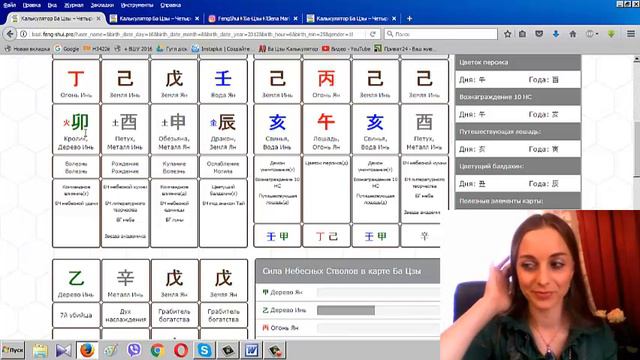The height and width of the screenshot is (360, 640).
Task: Open Skype from the taskbar
Action: point(204,350)
